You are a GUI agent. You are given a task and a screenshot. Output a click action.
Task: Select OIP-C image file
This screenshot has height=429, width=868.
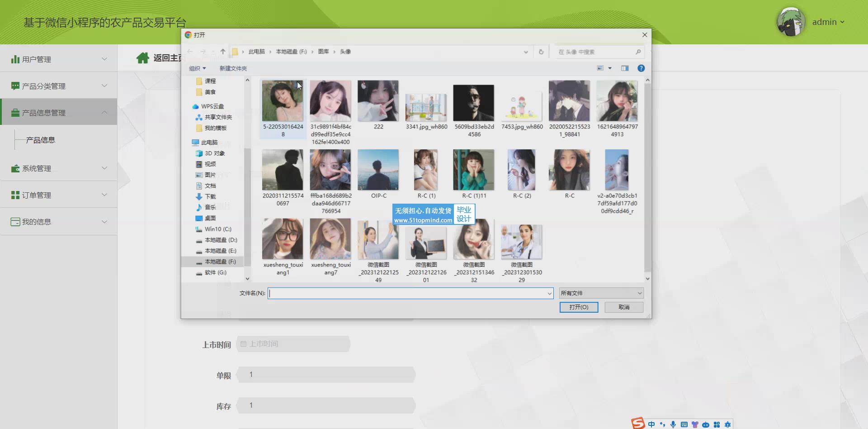coord(378,170)
